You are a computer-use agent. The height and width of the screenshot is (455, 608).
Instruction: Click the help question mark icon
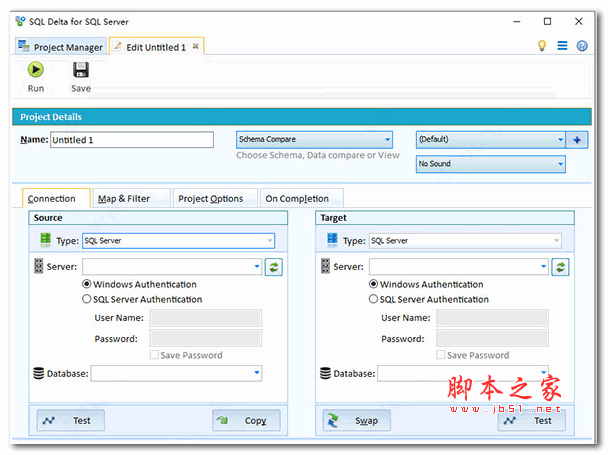tap(582, 46)
